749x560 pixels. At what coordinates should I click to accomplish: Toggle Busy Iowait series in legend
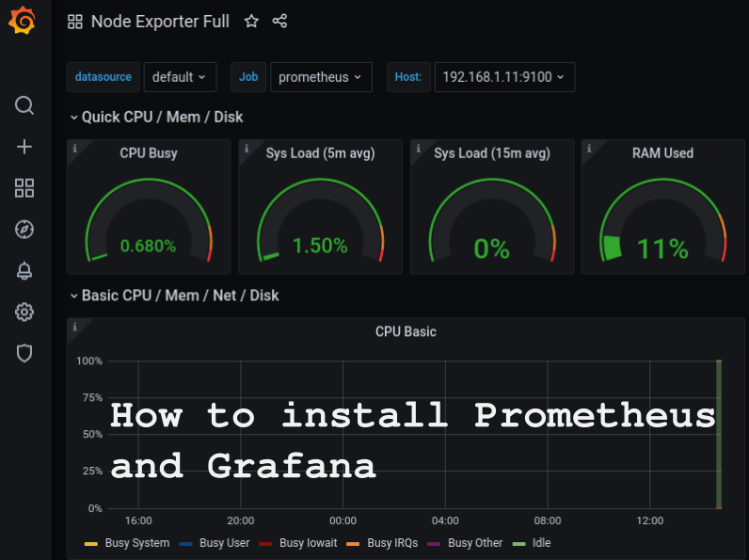click(308, 543)
